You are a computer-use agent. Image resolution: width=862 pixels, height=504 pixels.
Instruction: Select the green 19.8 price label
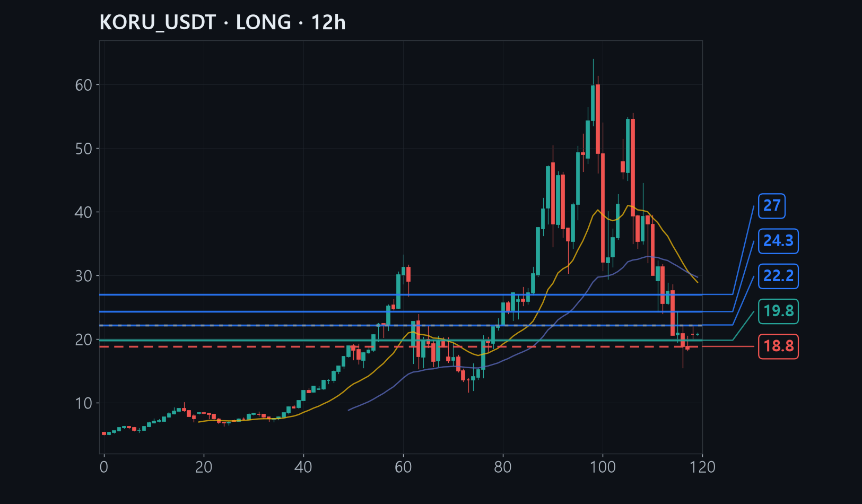point(778,311)
